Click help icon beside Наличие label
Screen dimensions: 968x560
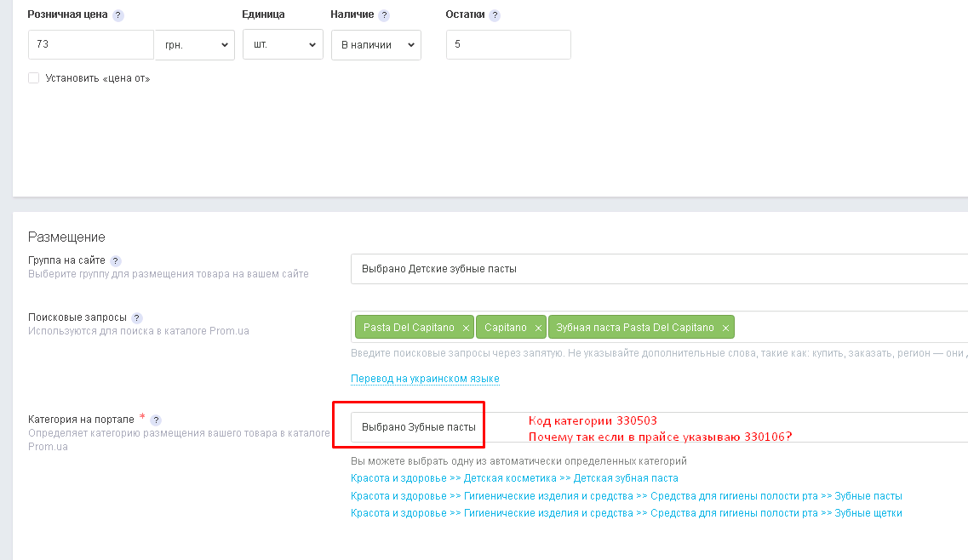pyautogui.click(x=384, y=15)
